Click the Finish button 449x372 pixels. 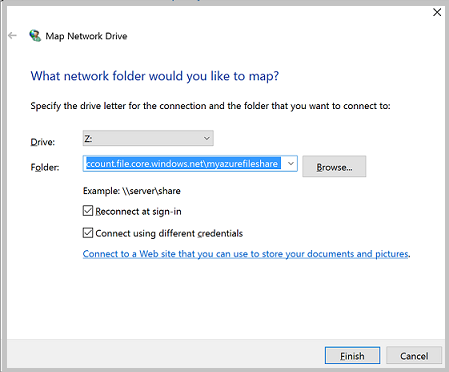click(352, 356)
